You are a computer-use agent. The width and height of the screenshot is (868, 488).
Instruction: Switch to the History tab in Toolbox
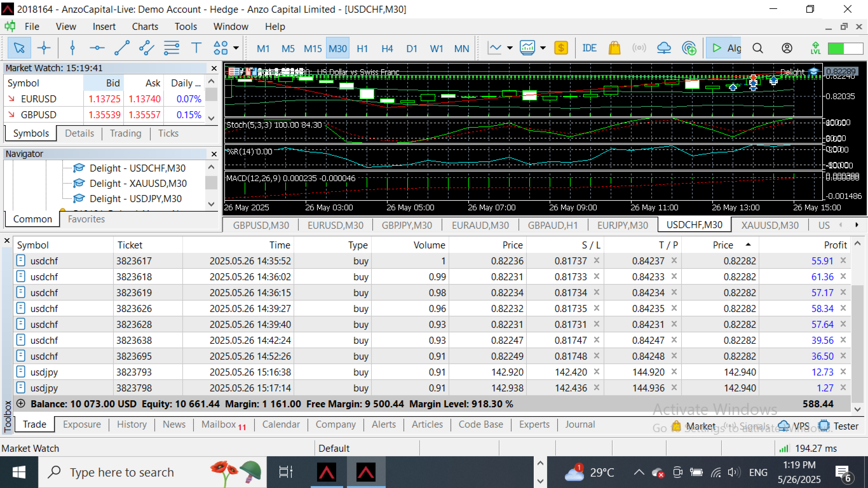132,424
